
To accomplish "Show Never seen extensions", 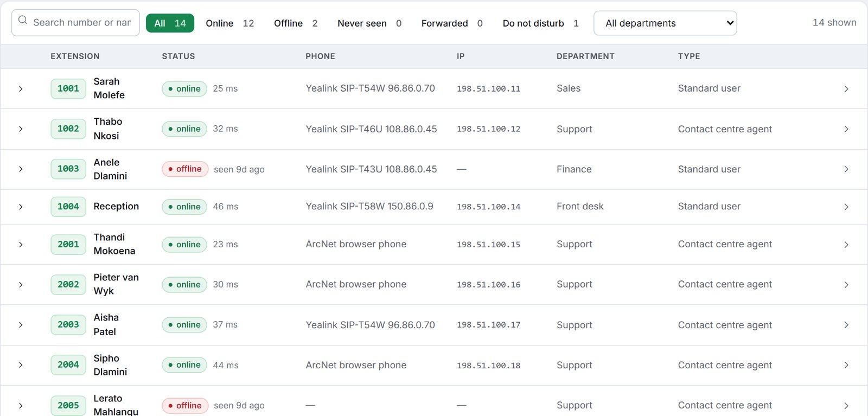I will pos(369,23).
